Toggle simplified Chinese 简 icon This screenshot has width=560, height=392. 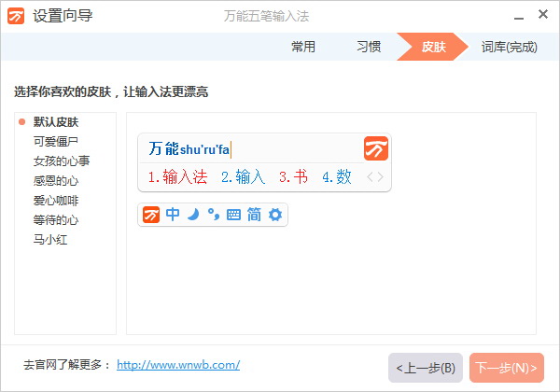254,215
